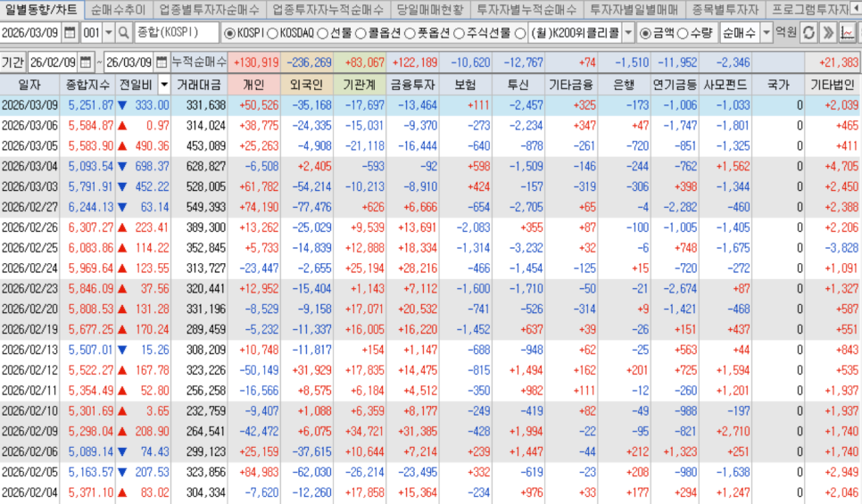
Task: Click 사모펀드 value +2,710 on 2026/02/09
Action: [734, 431]
